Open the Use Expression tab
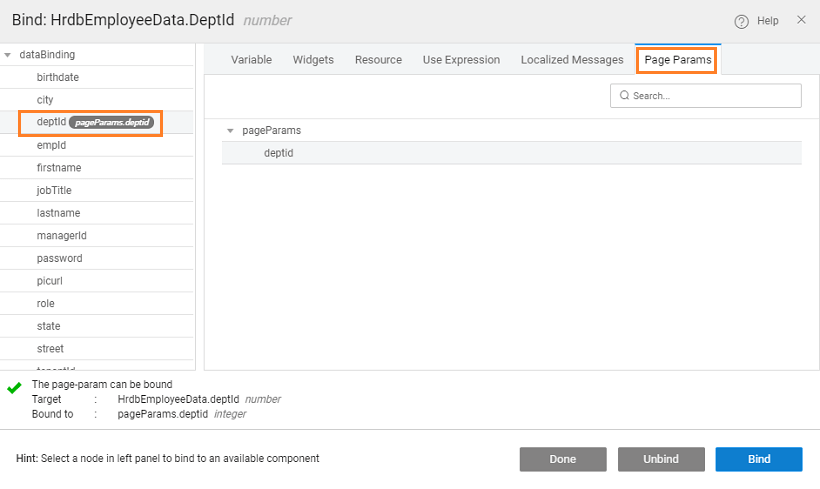Screen dimensions: 820x489 (461, 60)
